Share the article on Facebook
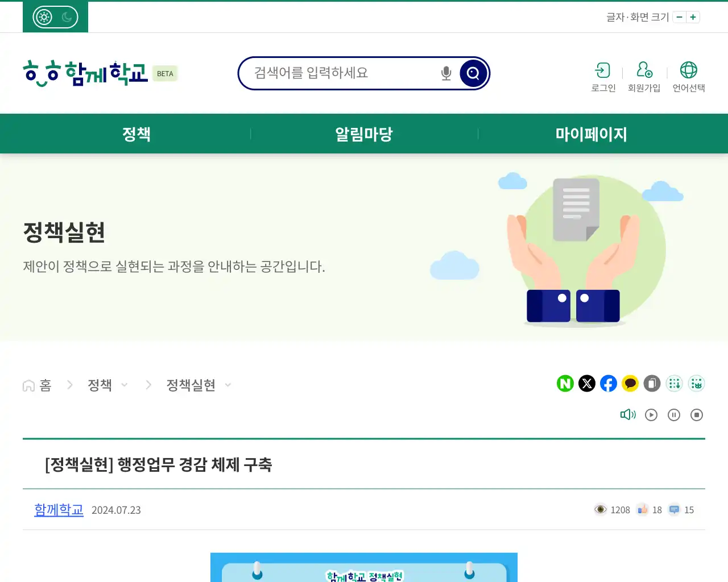Image resolution: width=728 pixels, height=582 pixels. (609, 384)
